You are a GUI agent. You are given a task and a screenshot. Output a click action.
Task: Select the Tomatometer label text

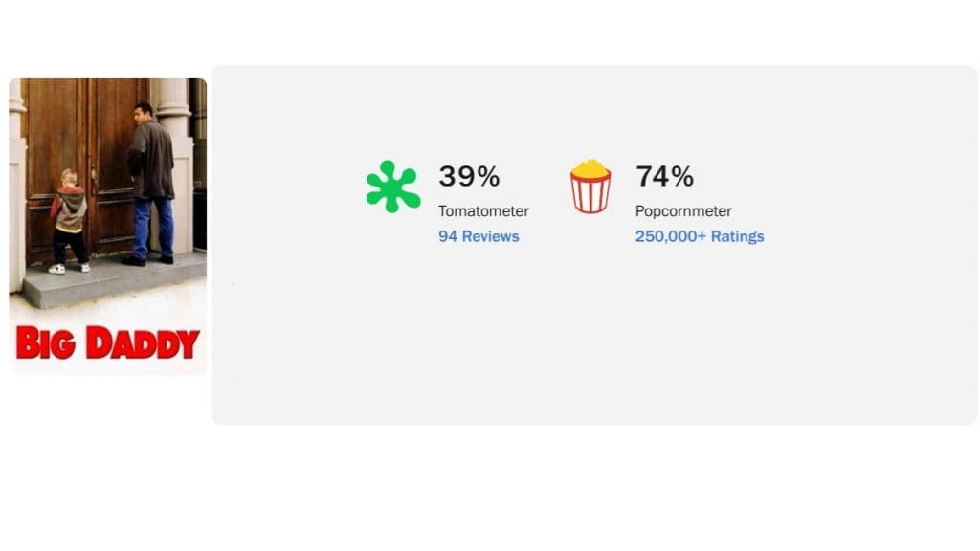click(483, 211)
